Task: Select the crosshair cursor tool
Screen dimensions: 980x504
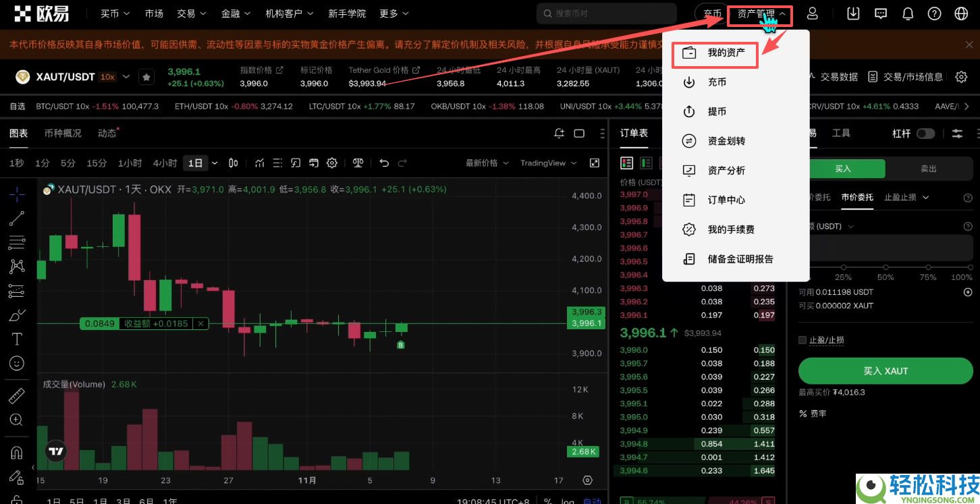Action: pyautogui.click(x=16, y=194)
